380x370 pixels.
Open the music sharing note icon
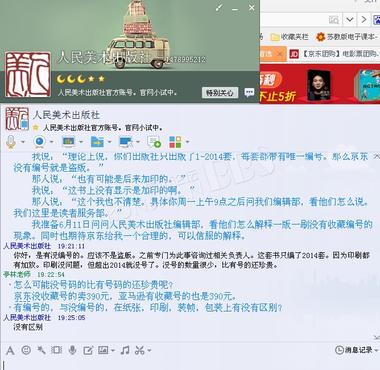pos(125,350)
